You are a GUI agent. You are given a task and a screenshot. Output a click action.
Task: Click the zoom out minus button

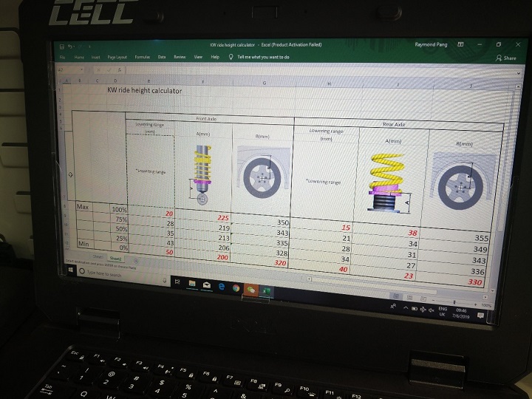(434, 301)
